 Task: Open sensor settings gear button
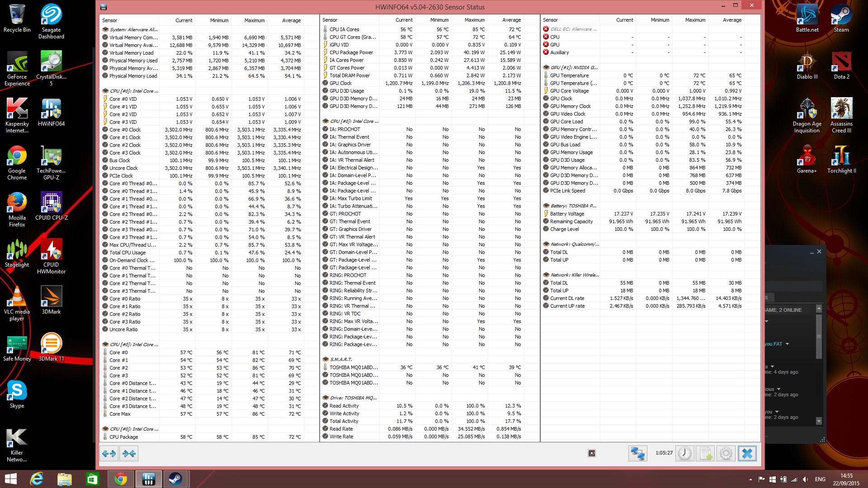point(726,453)
